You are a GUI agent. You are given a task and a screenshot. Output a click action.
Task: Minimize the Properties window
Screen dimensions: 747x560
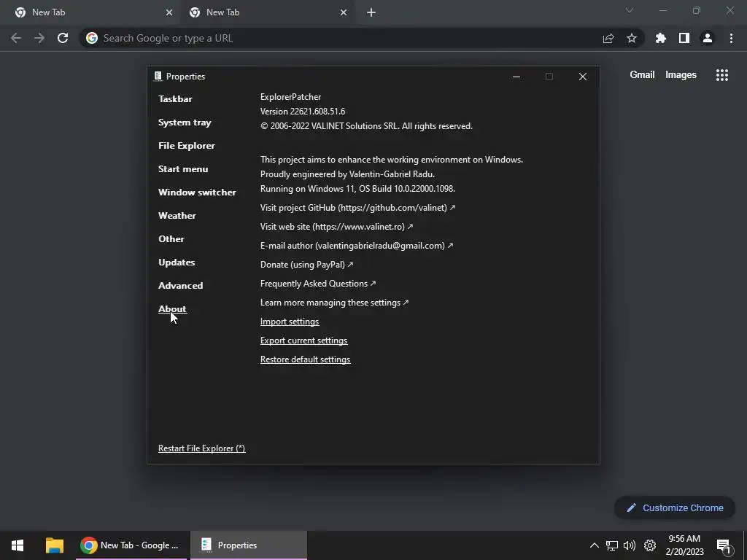pyautogui.click(x=516, y=77)
